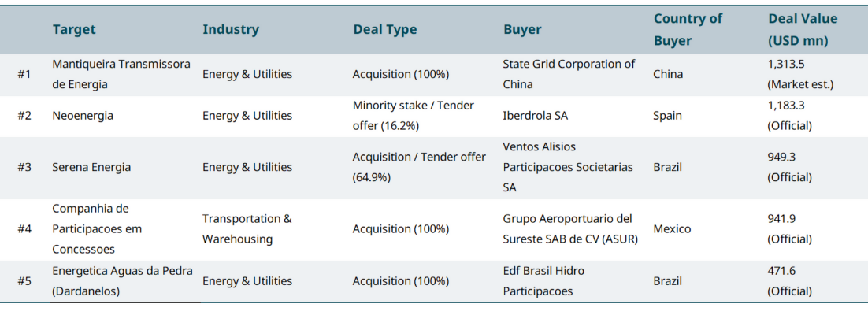Image resolution: width=868 pixels, height=315 pixels.
Task: Select the Deal Type column header
Action: coord(384,29)
